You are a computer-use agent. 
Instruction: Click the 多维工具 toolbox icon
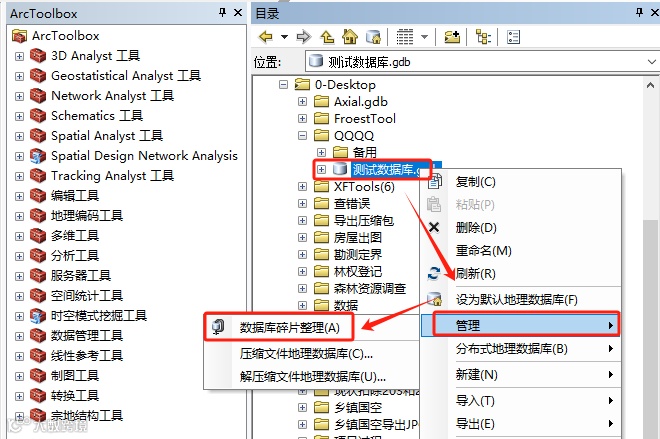coord(38,236)
